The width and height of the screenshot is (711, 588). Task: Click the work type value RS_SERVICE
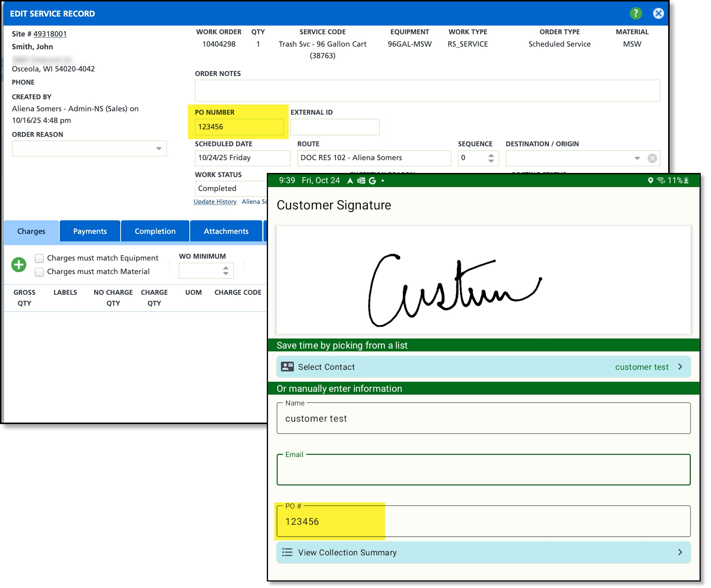468,44
